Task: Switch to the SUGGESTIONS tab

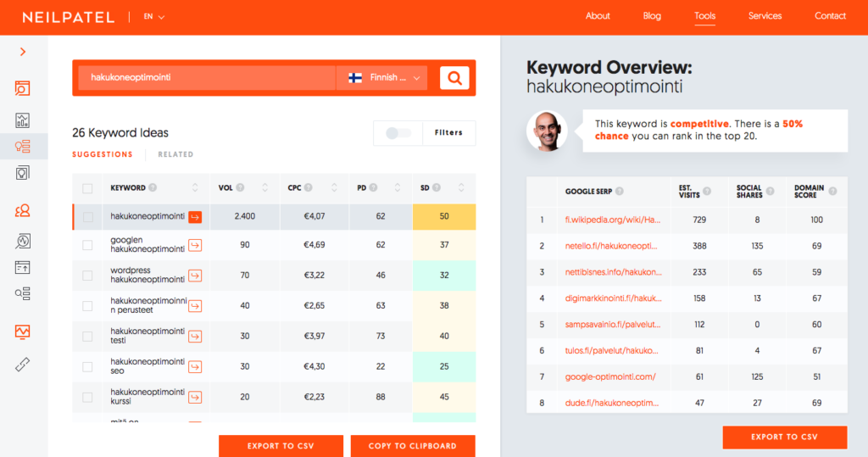Action: [103, 154]
